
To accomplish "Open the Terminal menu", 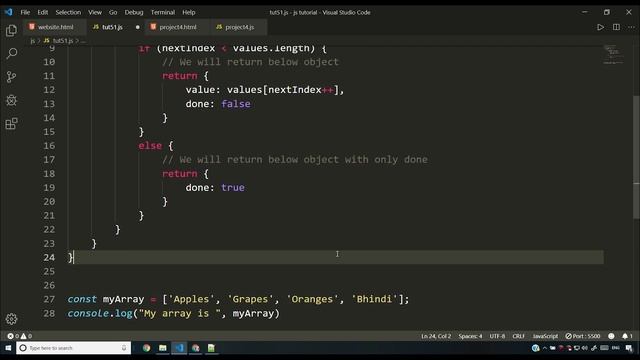I will click(162, 12).
